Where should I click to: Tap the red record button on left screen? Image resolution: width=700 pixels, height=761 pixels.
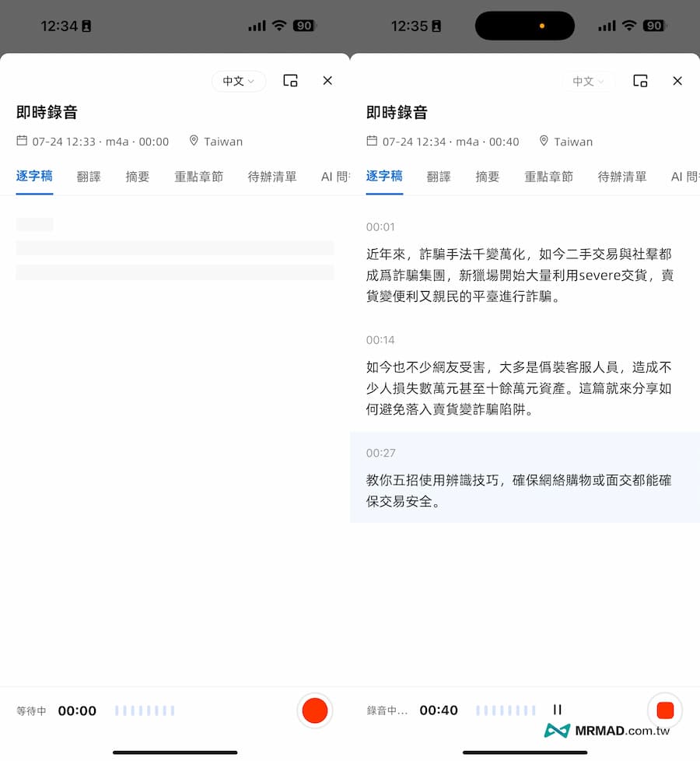pyautogui.click(x=314, y=710)
